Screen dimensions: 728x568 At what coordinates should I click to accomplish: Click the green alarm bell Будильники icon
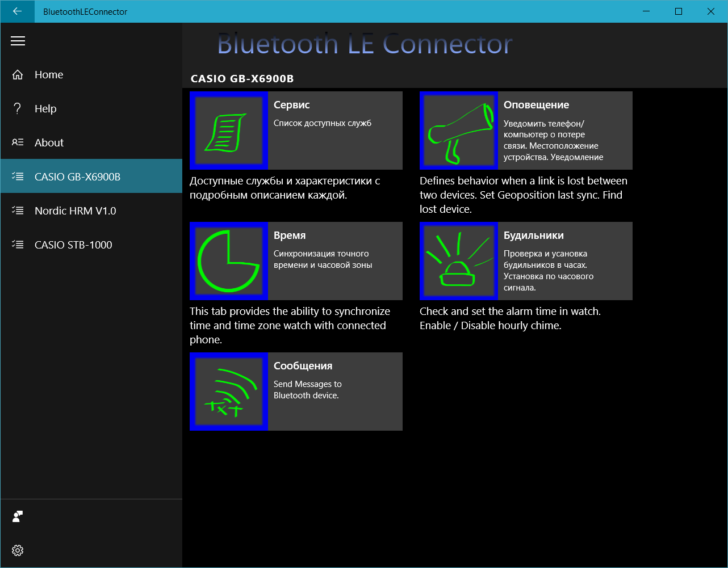tap(459, 261)
